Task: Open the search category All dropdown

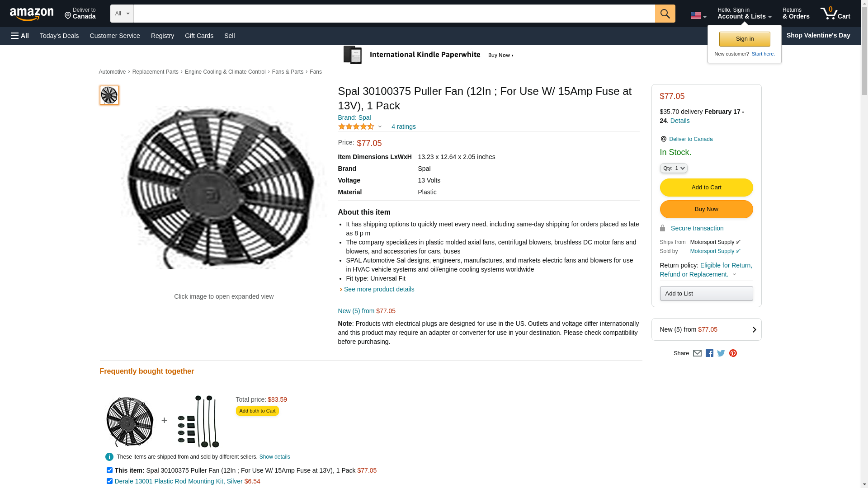Action: coord(122,14)
